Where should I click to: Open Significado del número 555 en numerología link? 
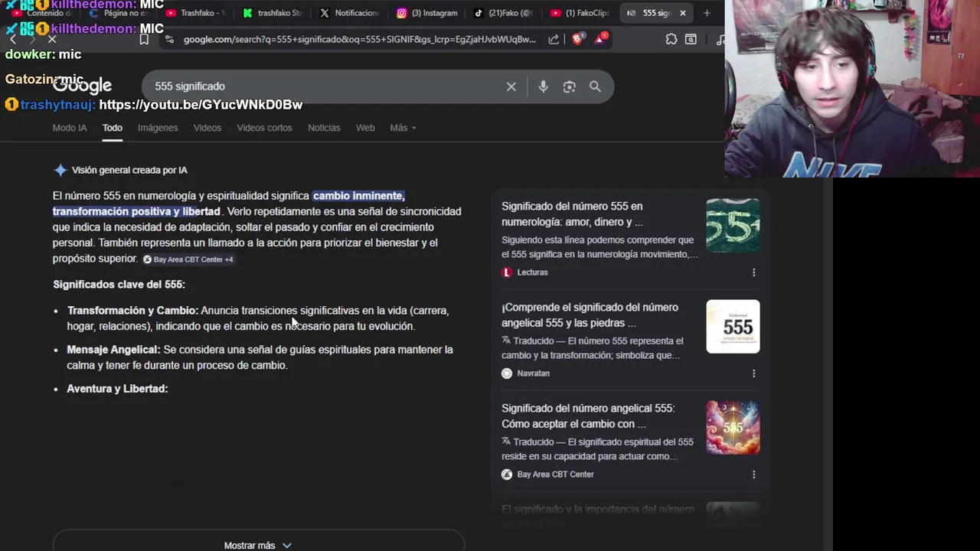572,214
